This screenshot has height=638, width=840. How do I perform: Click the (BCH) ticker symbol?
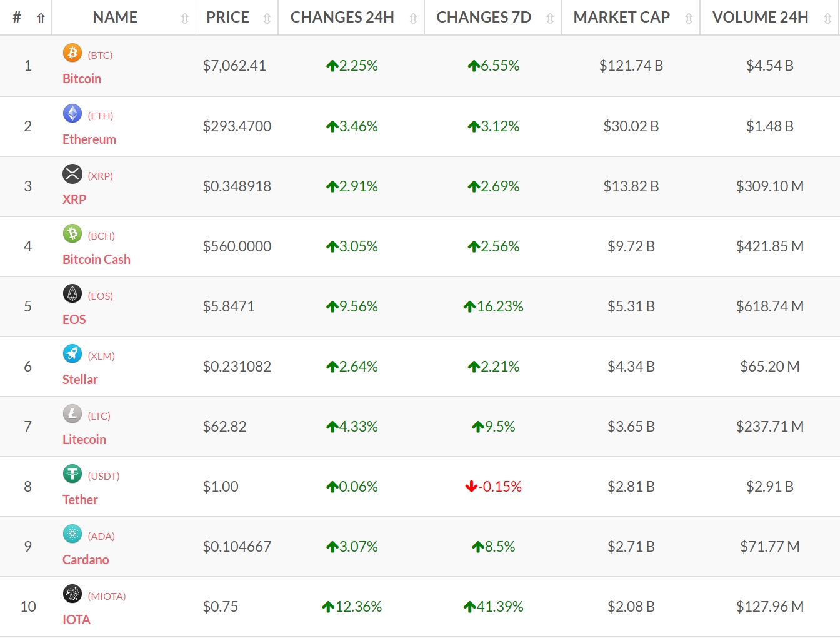point(101,236)
